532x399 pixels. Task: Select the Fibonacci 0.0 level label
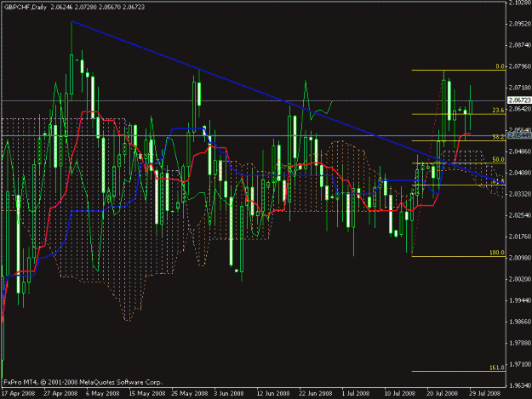point(500,66)
